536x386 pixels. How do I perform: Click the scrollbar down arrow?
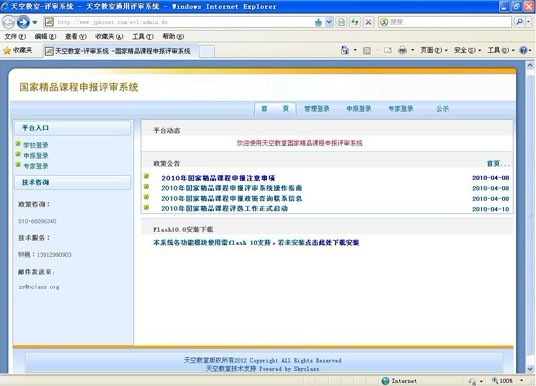pyautogui.click(x=530, y=369)
